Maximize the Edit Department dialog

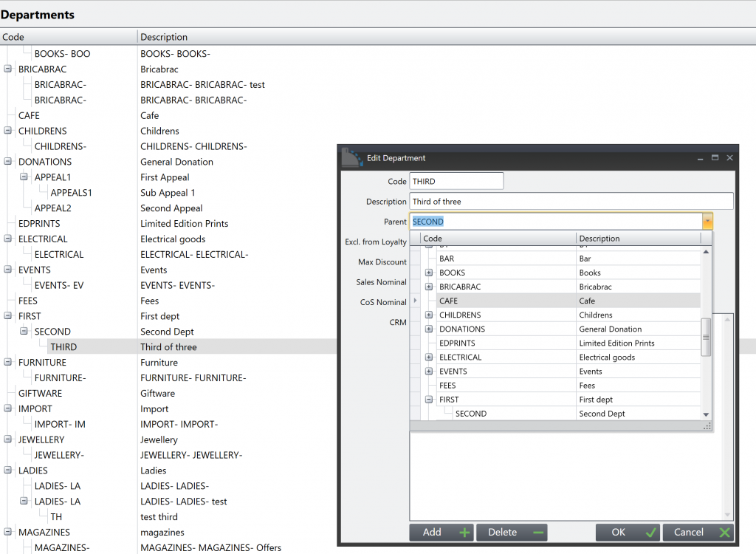coord(715,158)
